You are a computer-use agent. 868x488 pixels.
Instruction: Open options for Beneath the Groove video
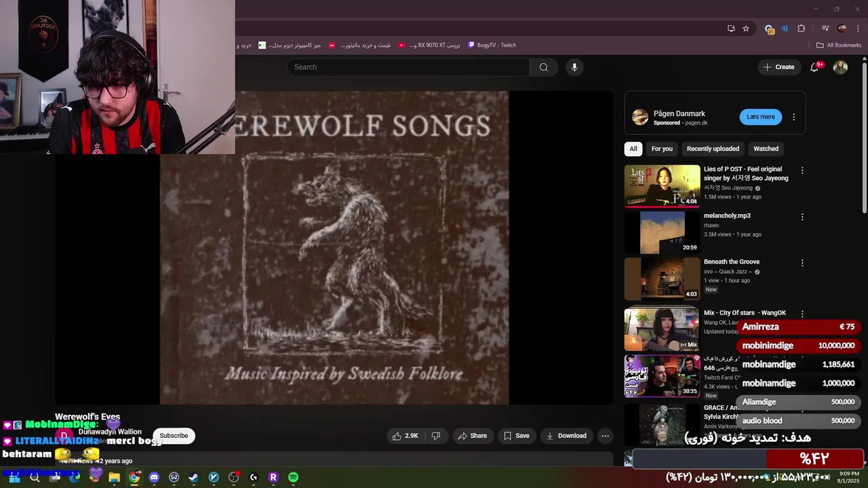pyautogui.click(x=802, y=263)
